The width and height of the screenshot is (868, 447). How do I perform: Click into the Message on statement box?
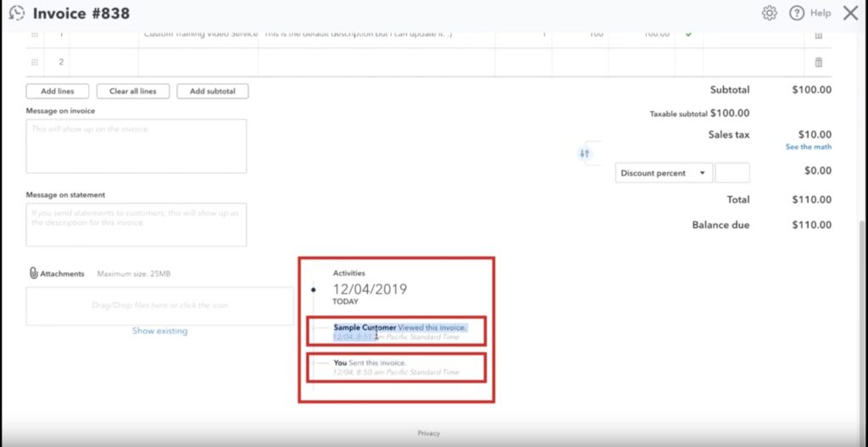coord(136,225)
